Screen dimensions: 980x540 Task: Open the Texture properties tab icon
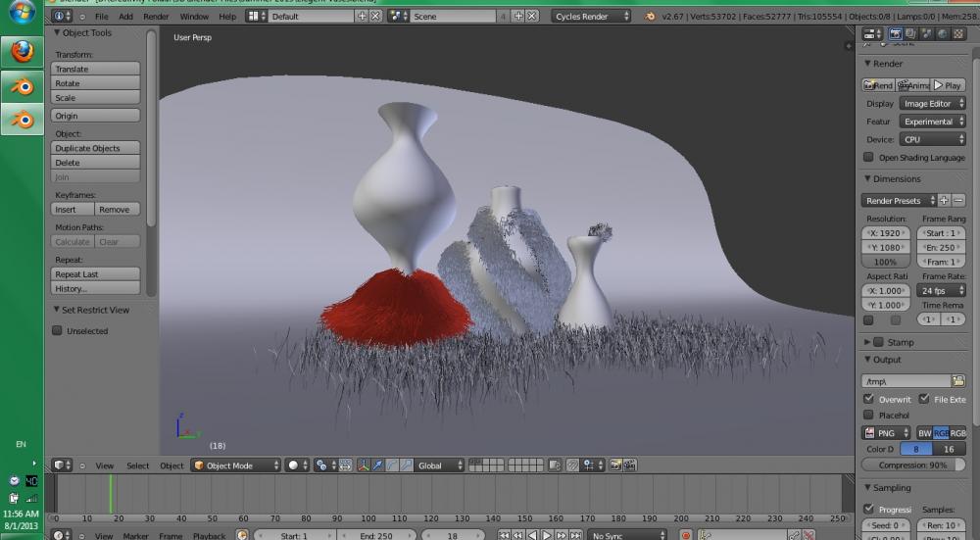pos(957,33)
